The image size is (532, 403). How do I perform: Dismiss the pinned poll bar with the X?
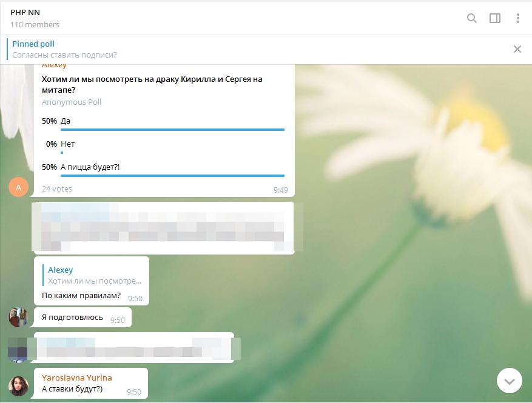(x=517, y=48)
